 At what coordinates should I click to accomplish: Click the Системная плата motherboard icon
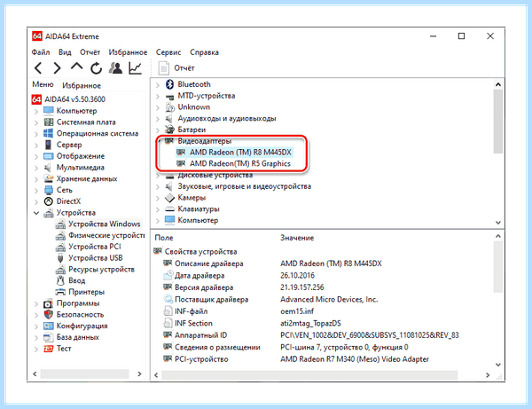click(x=49, y=122)
